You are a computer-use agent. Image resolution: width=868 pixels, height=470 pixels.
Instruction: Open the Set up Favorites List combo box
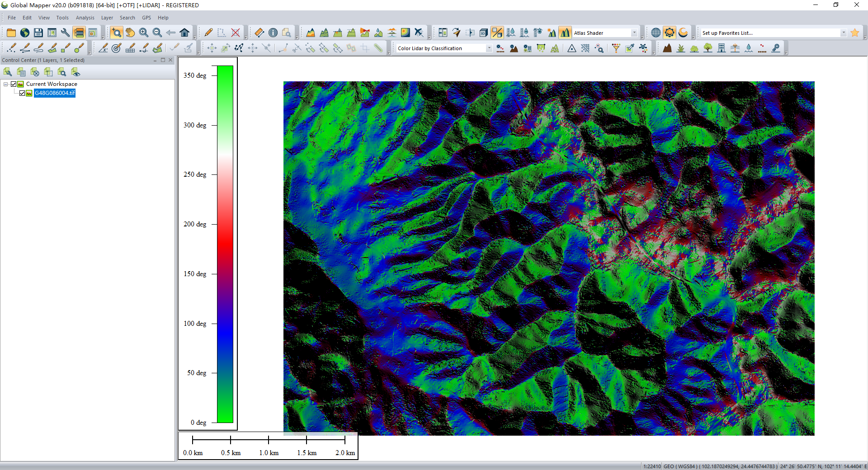pyautogui.click(x=843, y=33)
